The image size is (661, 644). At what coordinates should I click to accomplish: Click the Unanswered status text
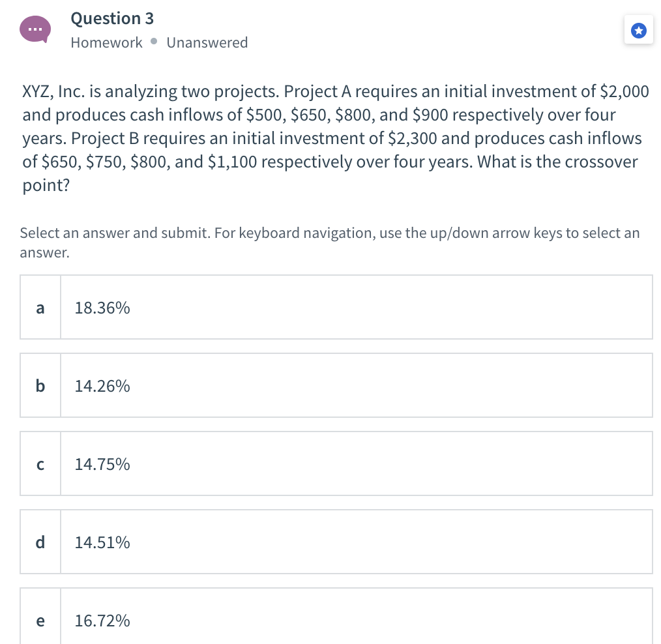click(207, 42)
